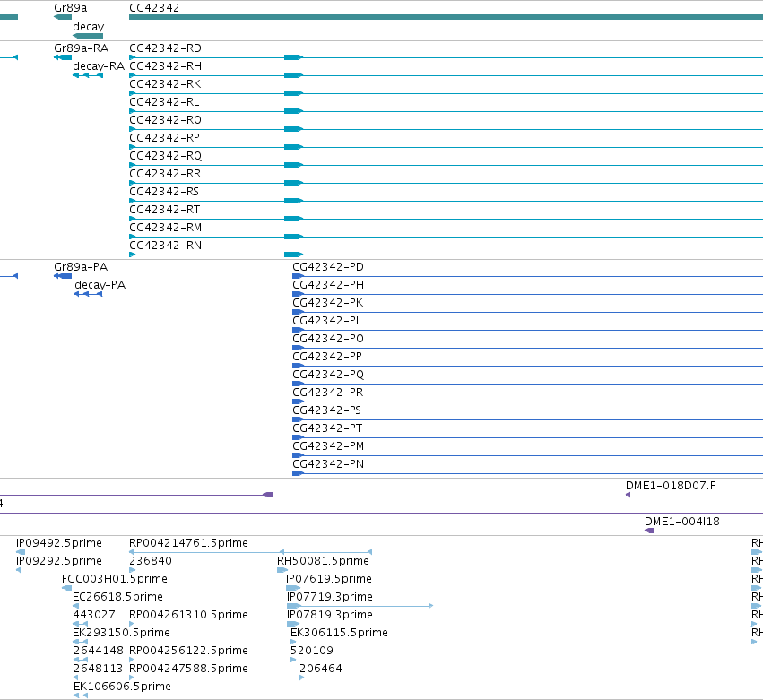Click transcript CG42342-RK
This screenshot has width=763, height=700.
166,84
